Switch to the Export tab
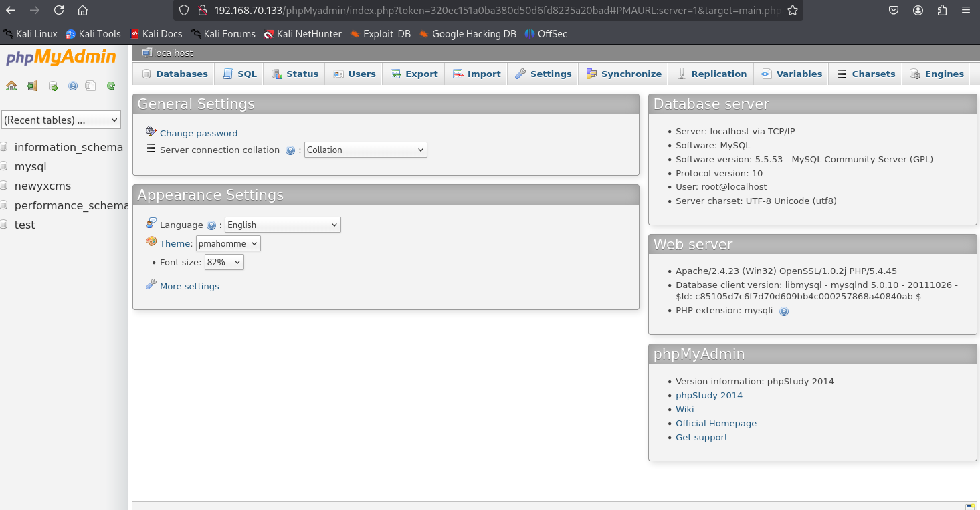 tap(413, 74)
